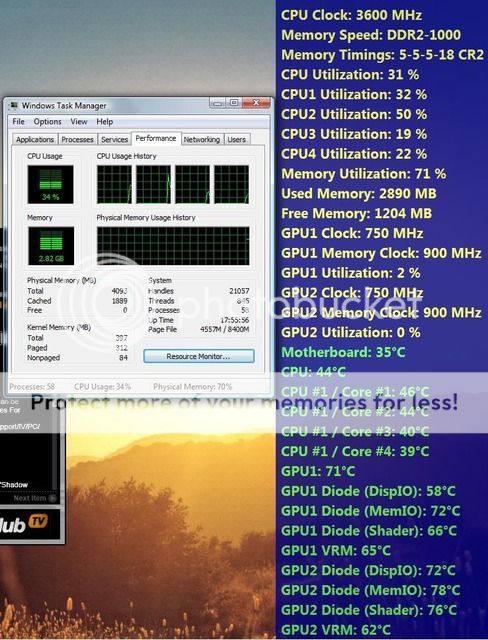Click the CPU Usage 34 % meter
The height and width of the screenshot is (640, 488).
51,184
